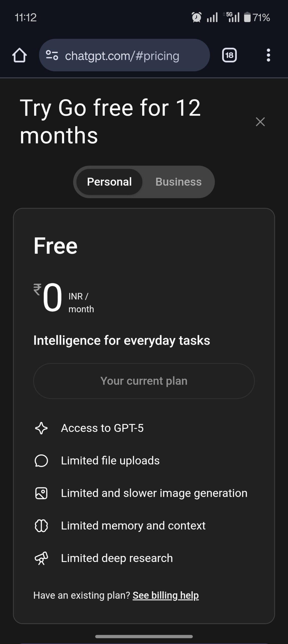The height and width of the screenshot is (644, 288).
Task: Open the See billing help link
Action: click(x=165, y=595)
